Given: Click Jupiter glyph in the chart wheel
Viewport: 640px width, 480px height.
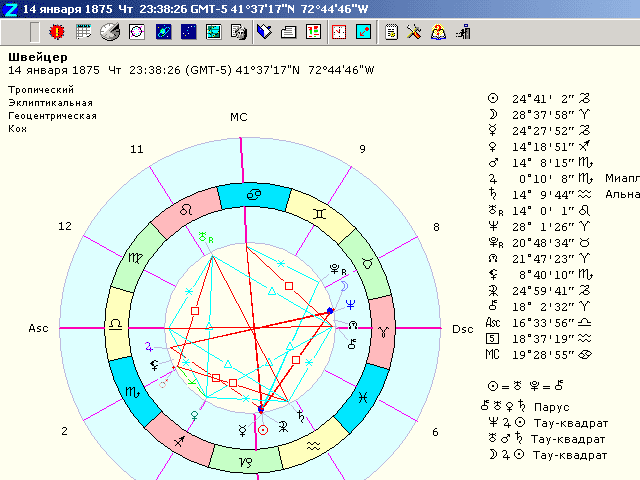Looking at the screenshot, I should 149,347.
